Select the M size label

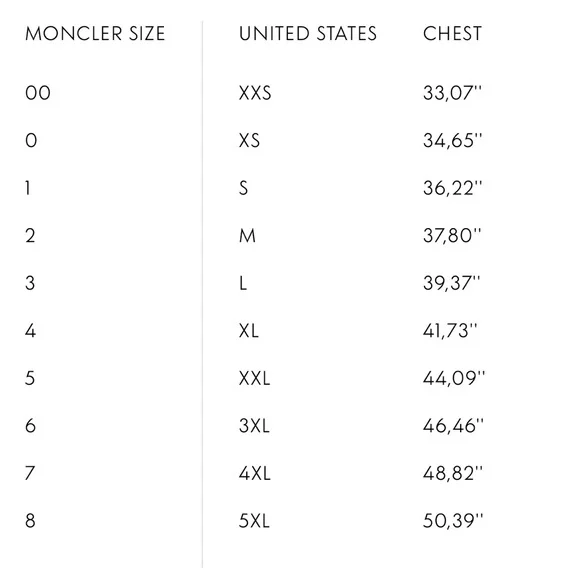(247, 236)
